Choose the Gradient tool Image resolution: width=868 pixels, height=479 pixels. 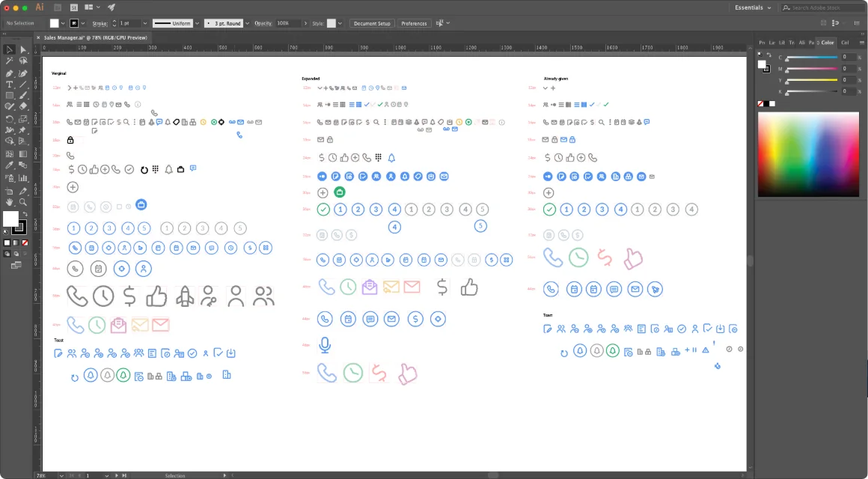(x=23, y=154)
